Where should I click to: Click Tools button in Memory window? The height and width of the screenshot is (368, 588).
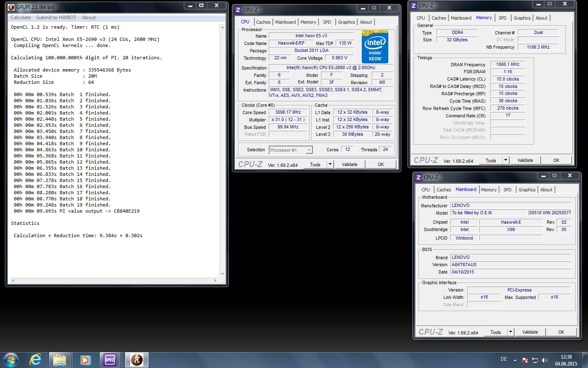(x=491, y=160)
